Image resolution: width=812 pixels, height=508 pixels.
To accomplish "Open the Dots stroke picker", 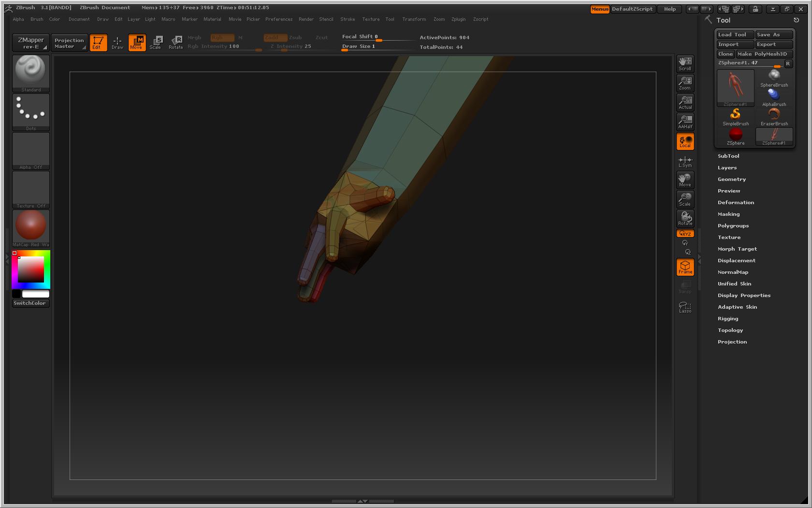I will (x=31, y=112).
